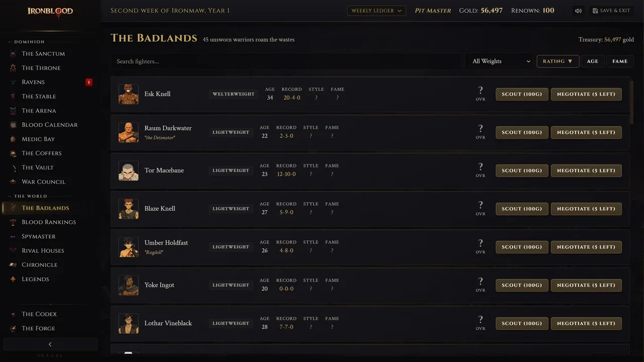Collapse the sidebar with the chevron
The height and width of the screenshot is (362, 644).
click(50, 344)
